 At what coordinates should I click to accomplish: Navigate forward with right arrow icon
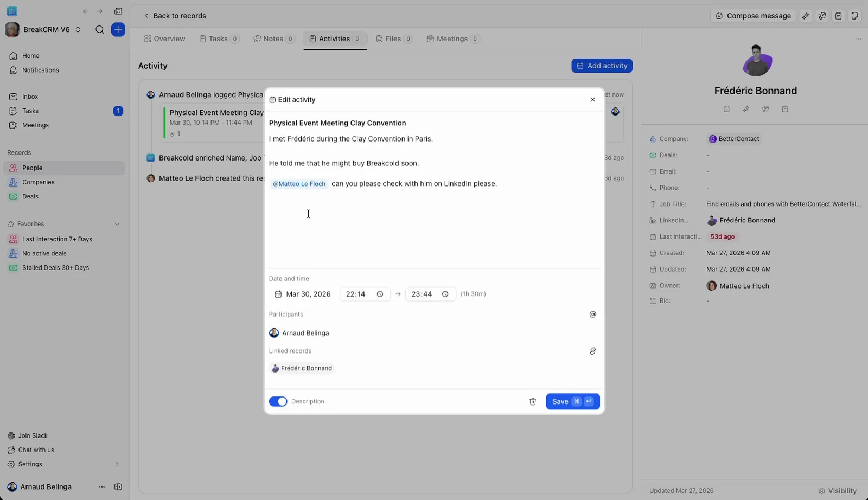(100, 11)
